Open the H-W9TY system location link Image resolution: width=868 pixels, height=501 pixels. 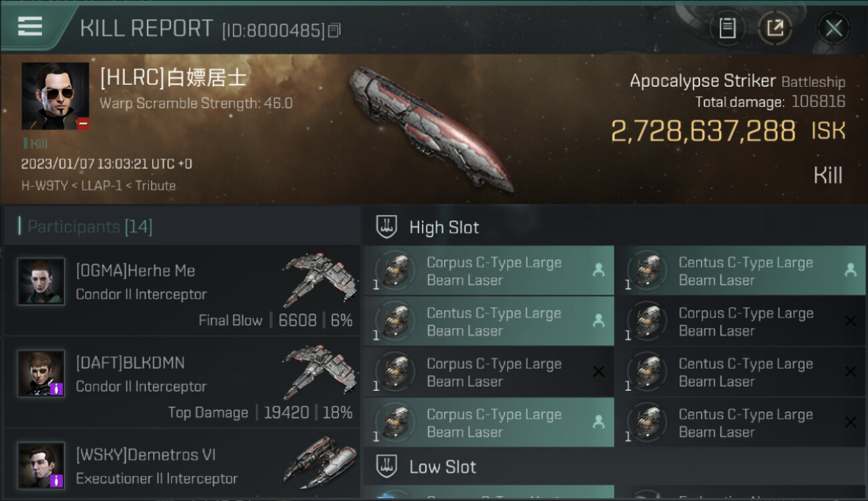click(44, 186)
